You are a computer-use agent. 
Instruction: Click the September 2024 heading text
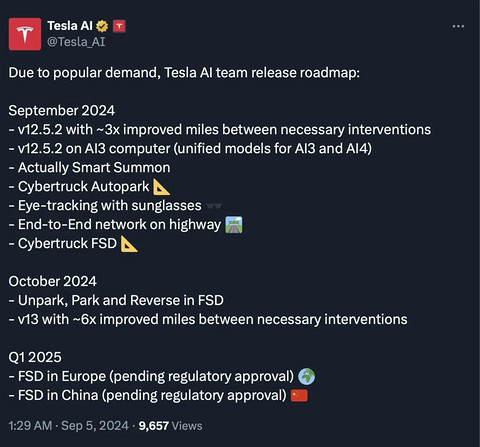click(62, 111)
